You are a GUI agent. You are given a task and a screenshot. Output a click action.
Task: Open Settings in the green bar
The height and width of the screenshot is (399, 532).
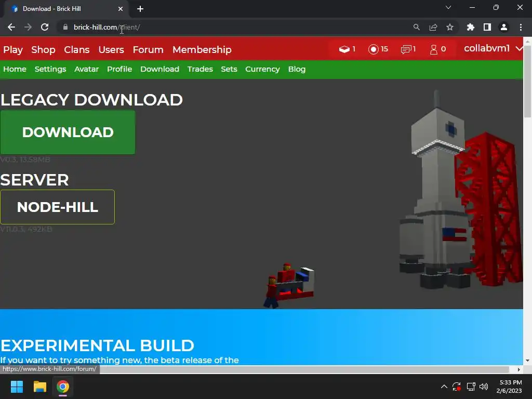[x=50, y=69]
